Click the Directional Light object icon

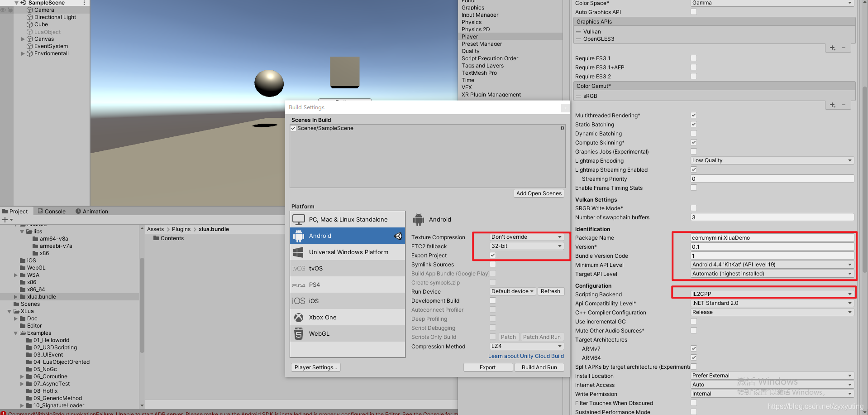click(x=30, y=17)
